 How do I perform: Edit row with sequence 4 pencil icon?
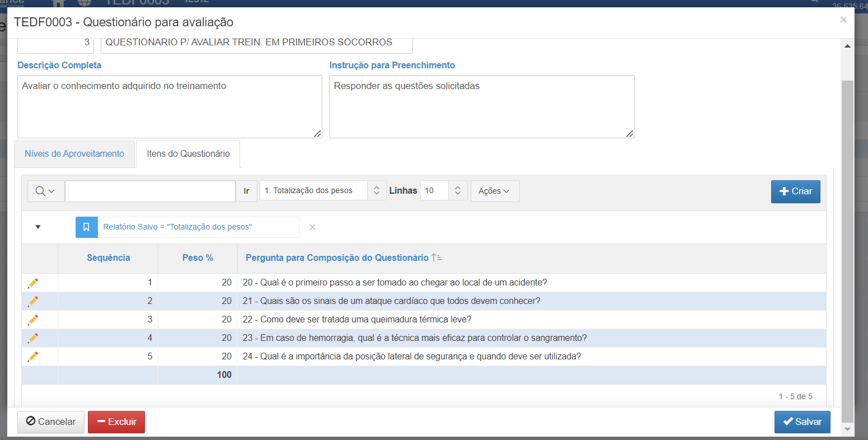pyautogui.click(x=33, y=339)
